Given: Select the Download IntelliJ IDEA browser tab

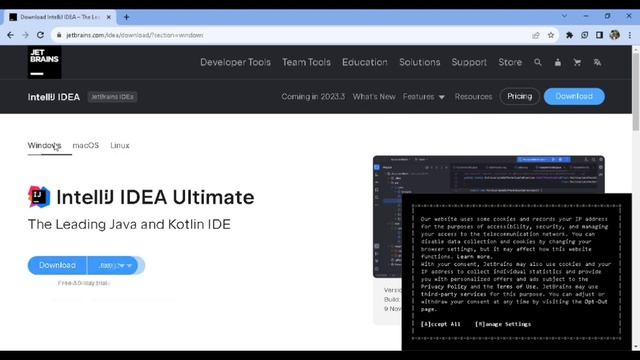Looking at the screenshot, I should click(x=60, y=17).
